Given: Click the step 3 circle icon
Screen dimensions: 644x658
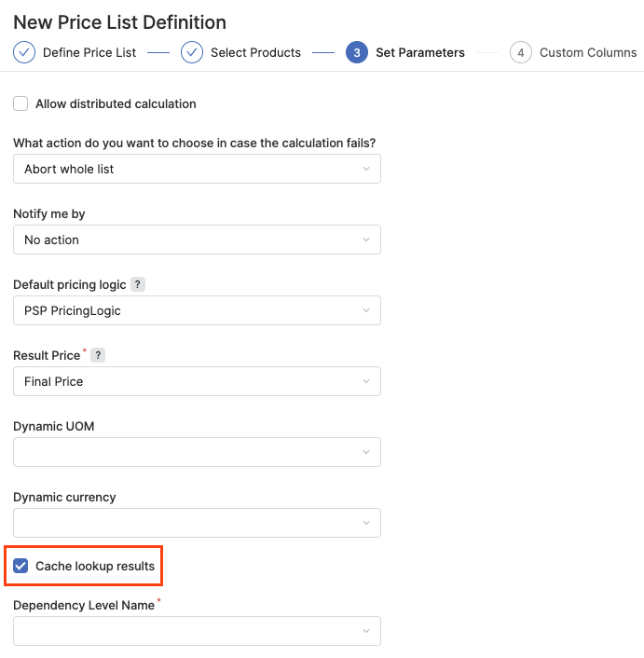Looking at the screenshot, I should point(356,52).
